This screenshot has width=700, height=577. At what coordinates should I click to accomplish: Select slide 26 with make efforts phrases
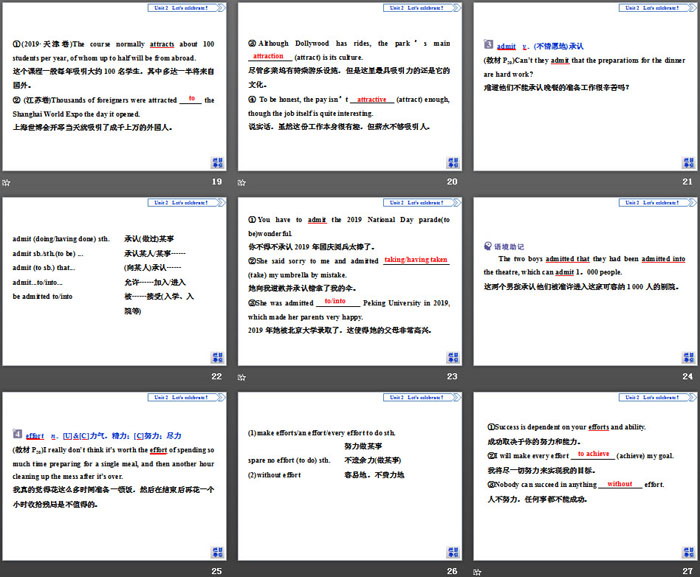(349, 475)
